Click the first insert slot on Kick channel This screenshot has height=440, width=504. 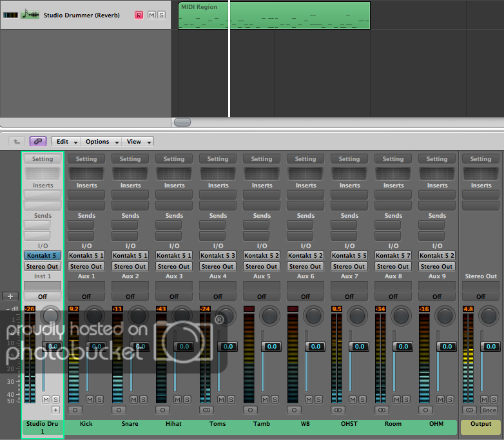point(86,195)
